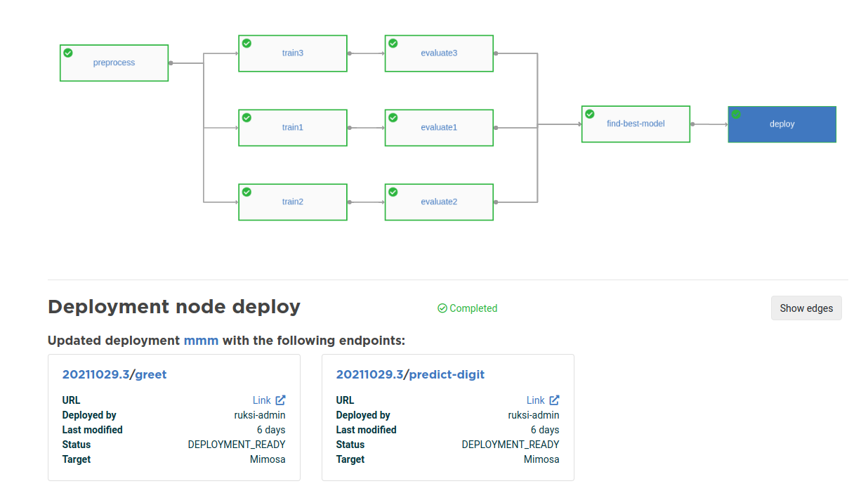This screenshot has width=868, height=486.
Task: Click the Completed status text
Action: click(473, 308)
